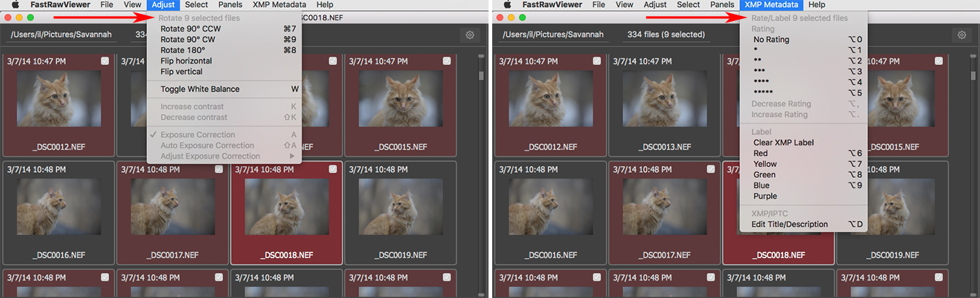The width and height of the screenshot is (980, 298).
Task: Open settings gear in the left window
Action: click(x=470, y=35)
